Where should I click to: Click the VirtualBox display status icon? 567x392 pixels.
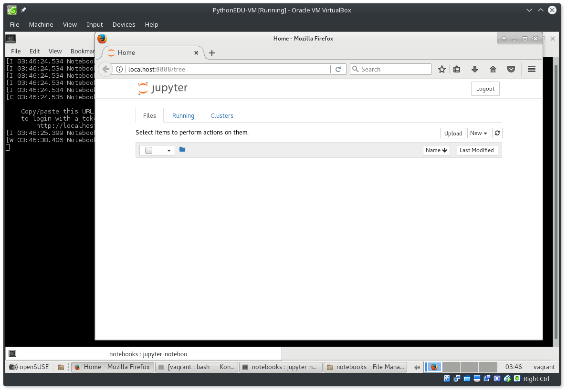coord(477,378)
